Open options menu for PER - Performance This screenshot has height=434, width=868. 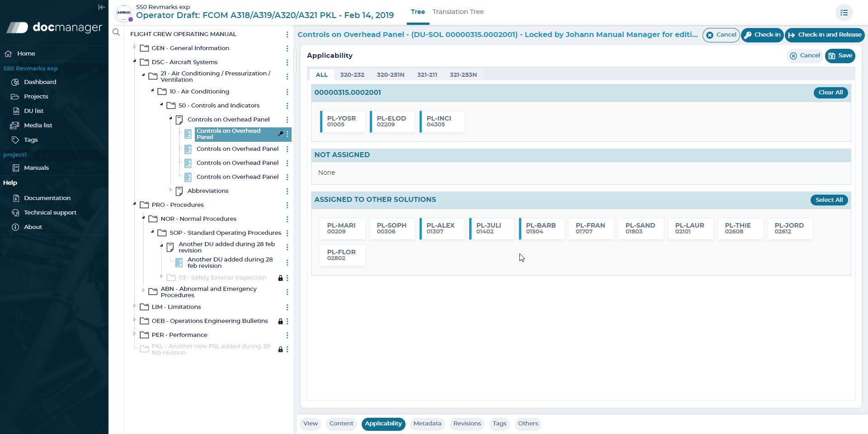[287, 335]
